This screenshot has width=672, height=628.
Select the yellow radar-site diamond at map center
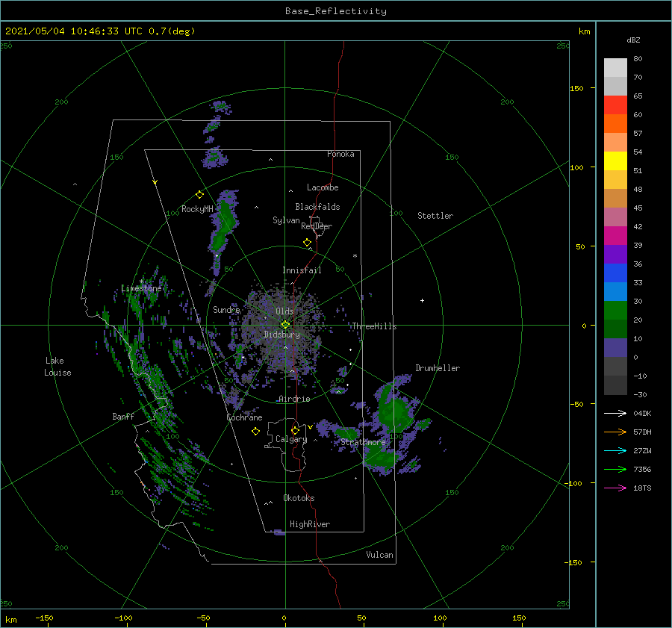(285, 325)
